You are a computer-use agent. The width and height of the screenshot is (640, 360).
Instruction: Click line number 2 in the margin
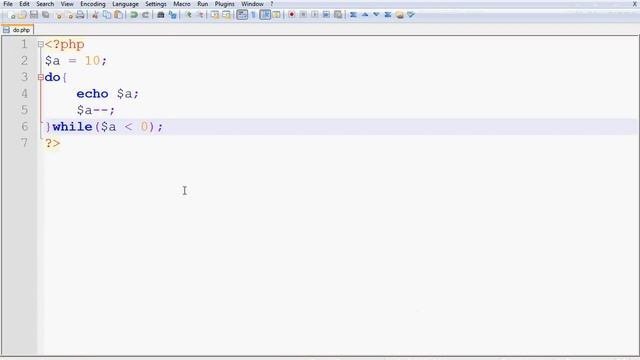click(24, 61)
